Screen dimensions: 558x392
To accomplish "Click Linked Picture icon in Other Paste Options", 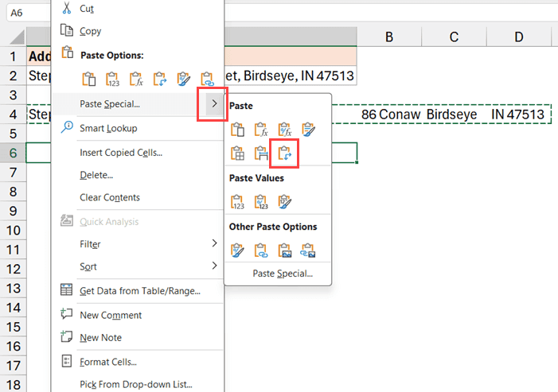I will click(308, 251).
